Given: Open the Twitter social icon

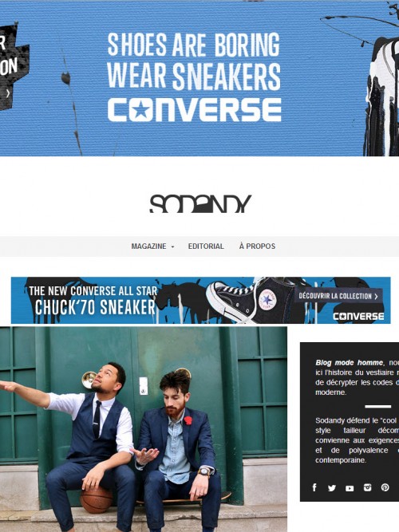Looking at the screenshot, I should tap(332, 488).
